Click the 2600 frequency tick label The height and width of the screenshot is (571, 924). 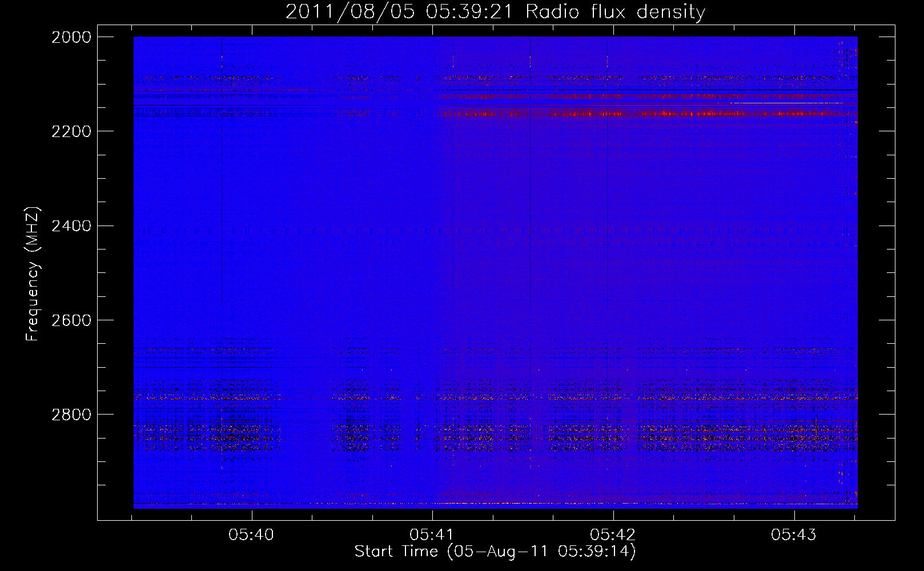71,320
